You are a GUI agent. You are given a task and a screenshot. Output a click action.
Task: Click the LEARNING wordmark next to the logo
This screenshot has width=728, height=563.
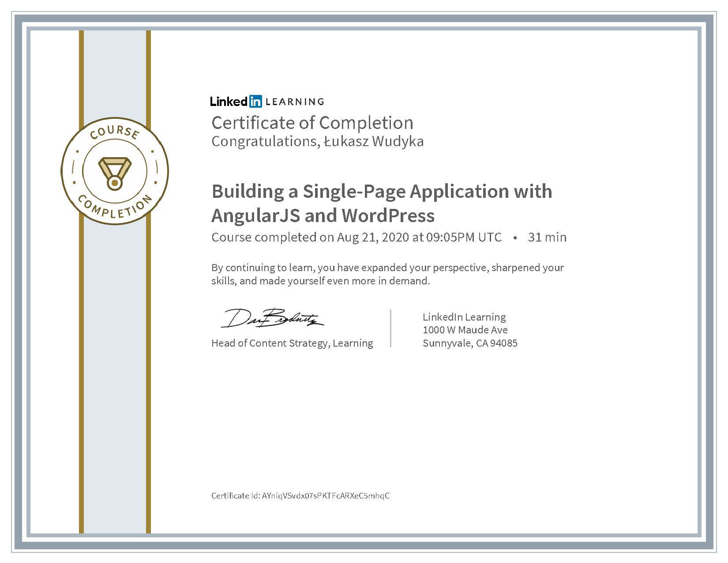click(x=295, y=102)
